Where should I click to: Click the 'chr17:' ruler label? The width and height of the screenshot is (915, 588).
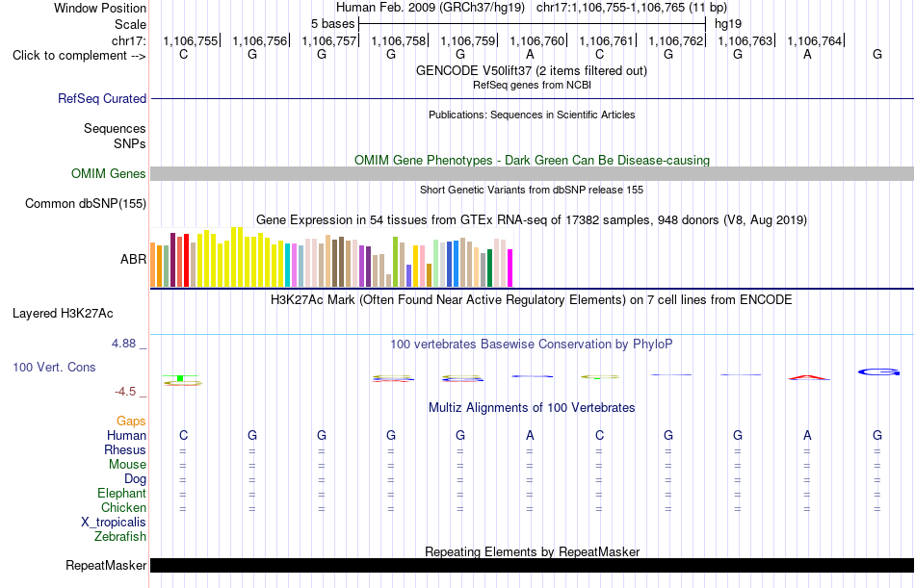coord(129,40)
